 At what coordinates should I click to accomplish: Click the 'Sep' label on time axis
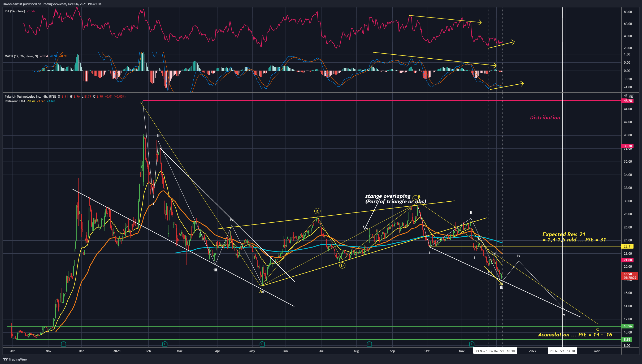(392, 351)
